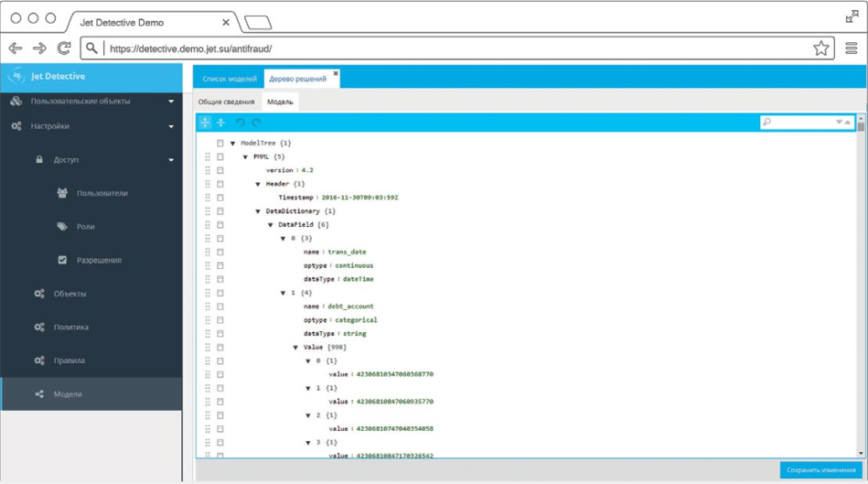Click the expand all fields icon
The width and height of the screenshot is (868, 484).
click(x=205, y=123)
